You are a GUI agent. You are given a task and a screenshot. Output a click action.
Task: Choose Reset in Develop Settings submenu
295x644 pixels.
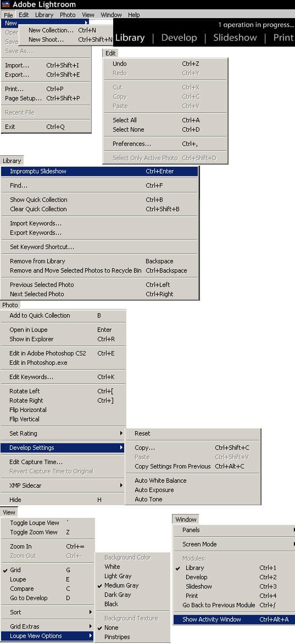[x=193, y=433]
